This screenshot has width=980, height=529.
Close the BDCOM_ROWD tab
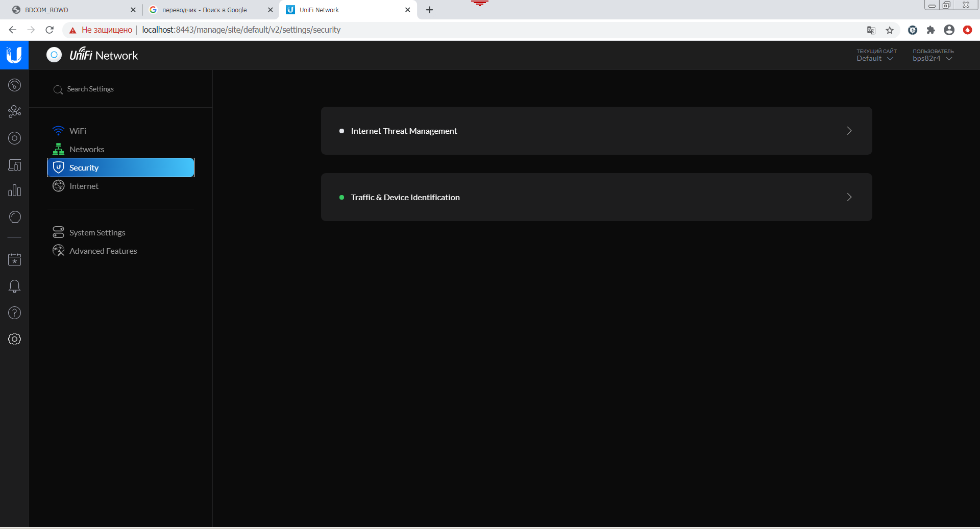pyautogui.click(x=133, y=10)
